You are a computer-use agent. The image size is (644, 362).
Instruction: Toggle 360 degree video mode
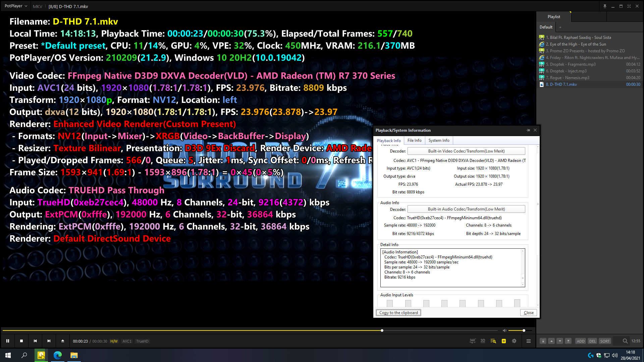click(472, 341)
